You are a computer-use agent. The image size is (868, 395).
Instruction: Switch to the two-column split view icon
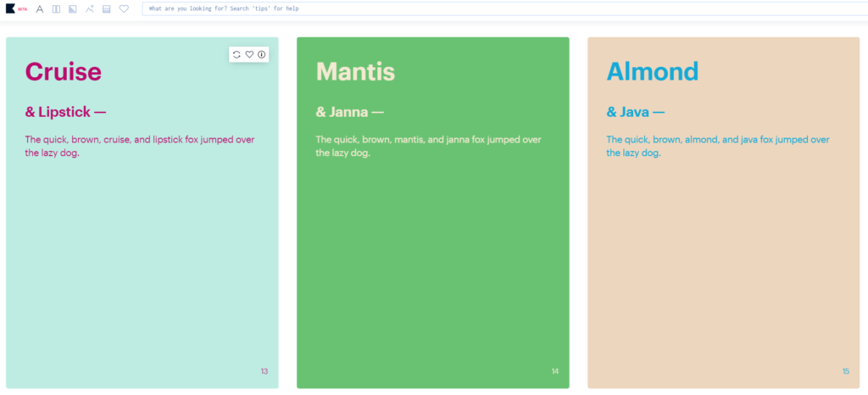(x=57, y=8)
